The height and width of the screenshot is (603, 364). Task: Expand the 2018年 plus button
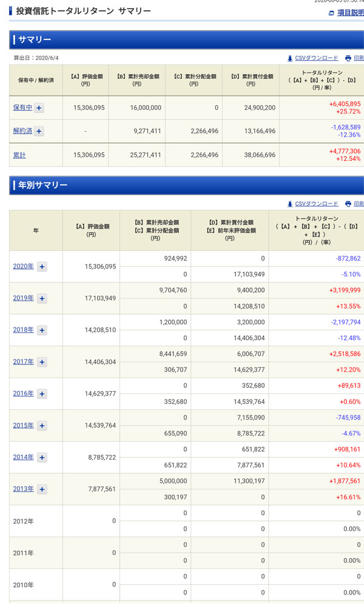(42, 330)
